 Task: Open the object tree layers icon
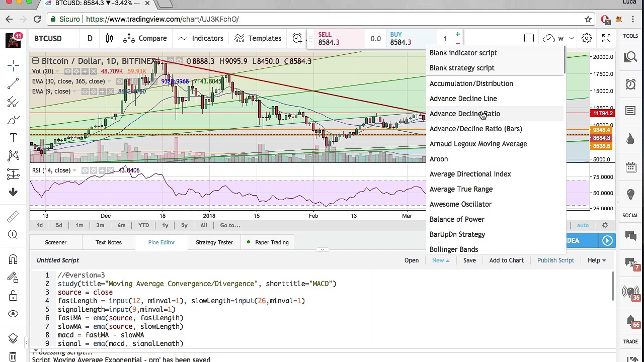click(x=13, y=338)
